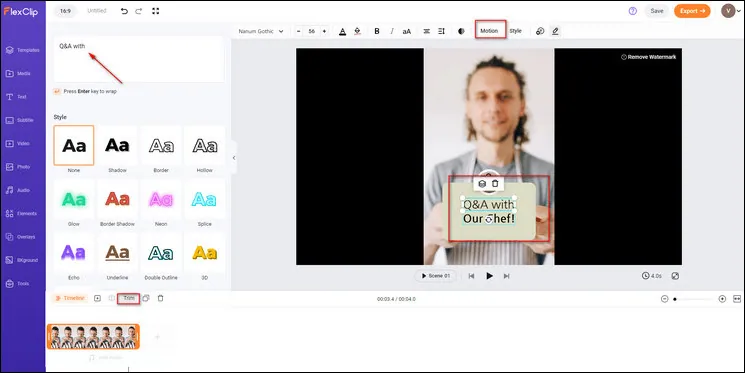Toggle bold text formatting

377,31
